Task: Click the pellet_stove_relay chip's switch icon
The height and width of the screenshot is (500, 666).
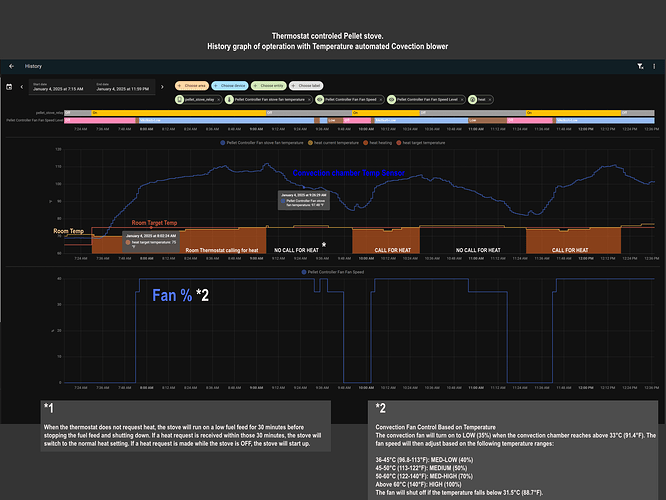Action: (180, 99)
